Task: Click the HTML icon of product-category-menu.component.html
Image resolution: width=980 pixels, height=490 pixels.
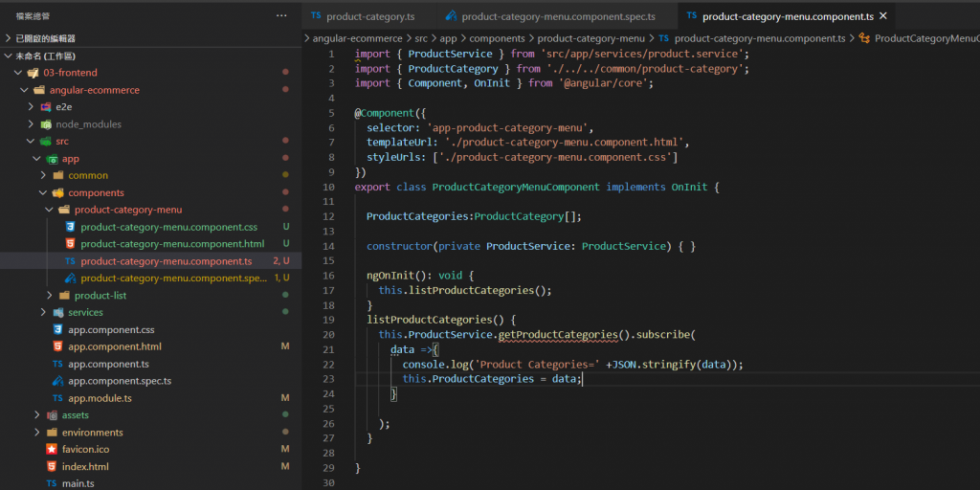Action: (x=70, y=244)
